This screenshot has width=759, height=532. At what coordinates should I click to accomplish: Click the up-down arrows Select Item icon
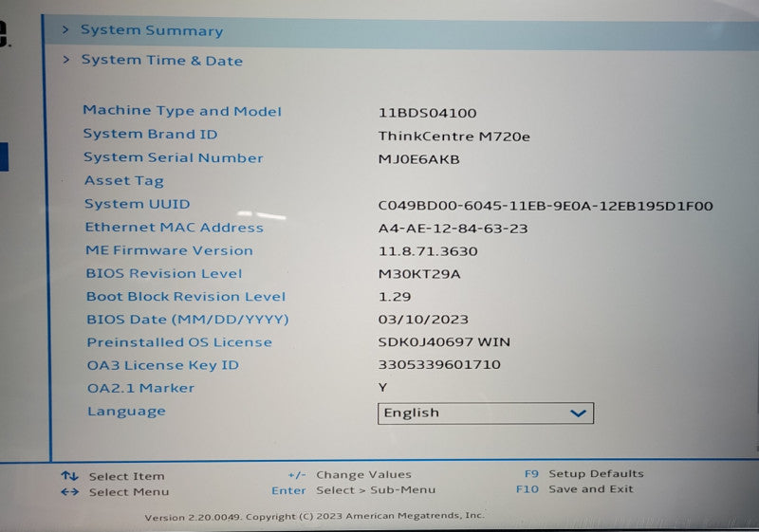69,476
